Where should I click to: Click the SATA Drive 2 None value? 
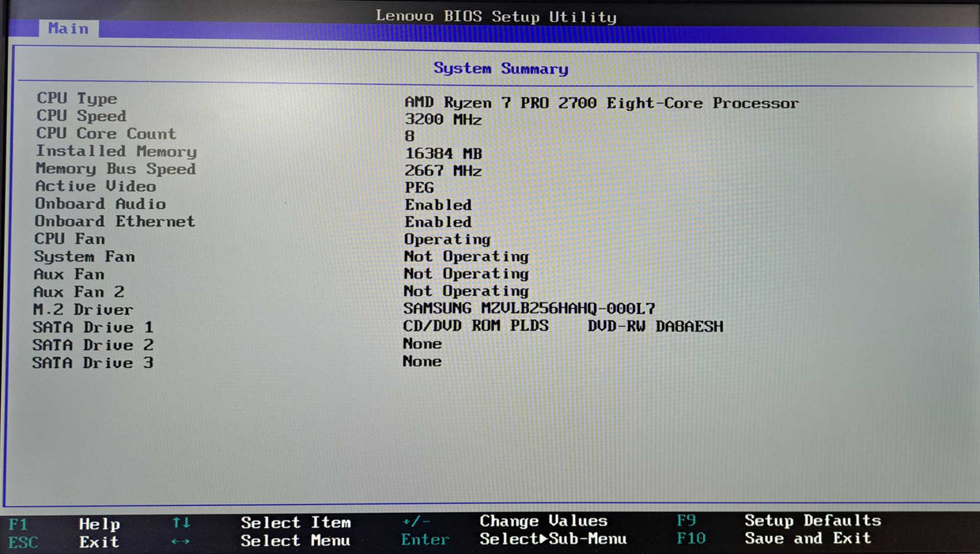point(422,343)
